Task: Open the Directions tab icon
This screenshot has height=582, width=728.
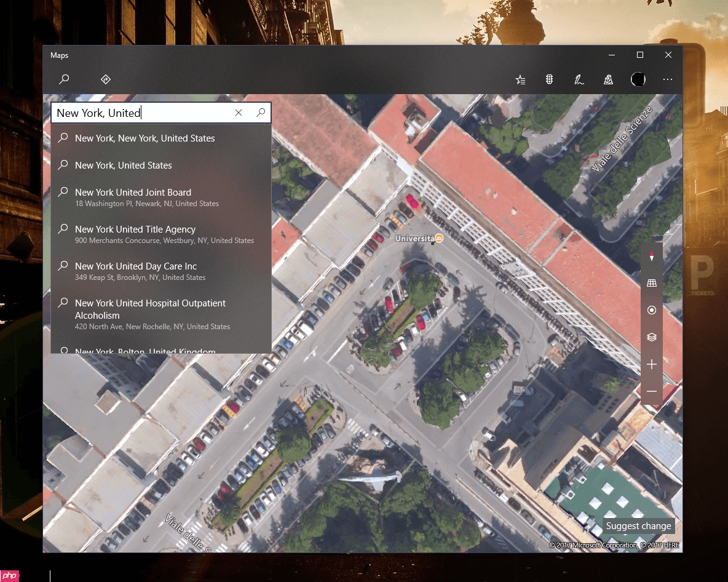Action: coord(105,79)
